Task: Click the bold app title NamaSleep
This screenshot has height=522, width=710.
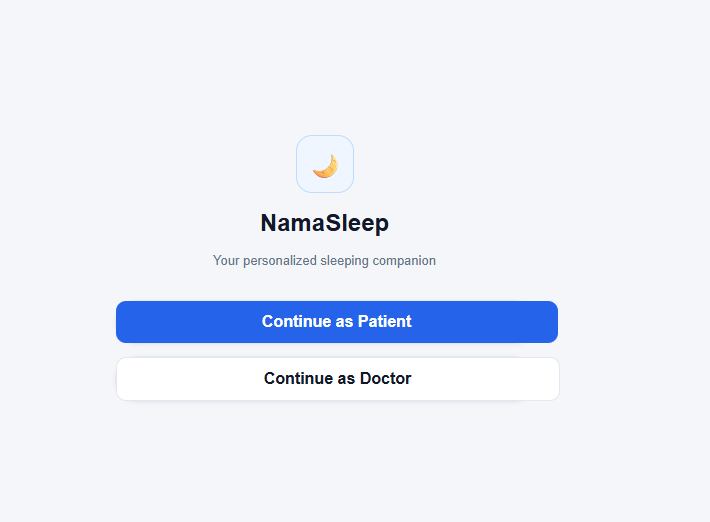Action: coord(324,223)
